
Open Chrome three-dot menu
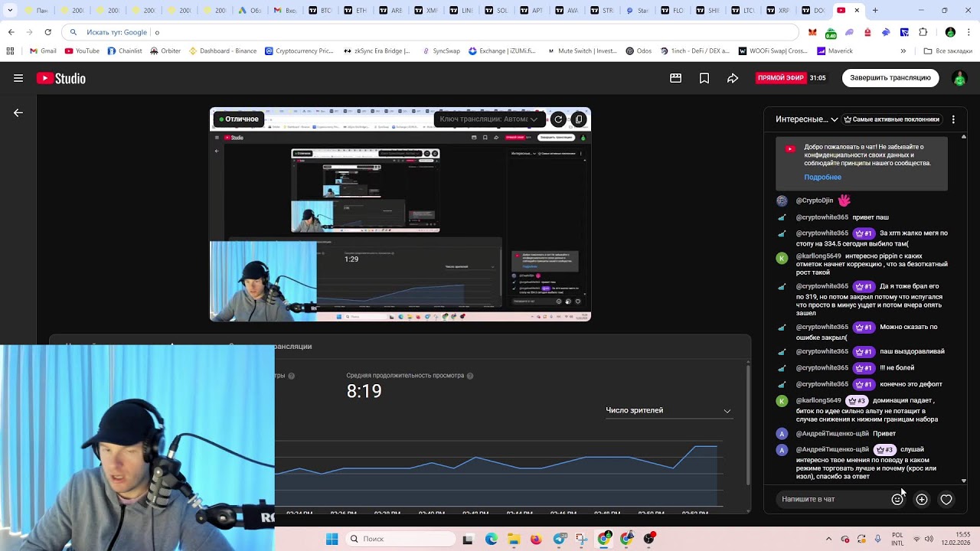(969, 32)
